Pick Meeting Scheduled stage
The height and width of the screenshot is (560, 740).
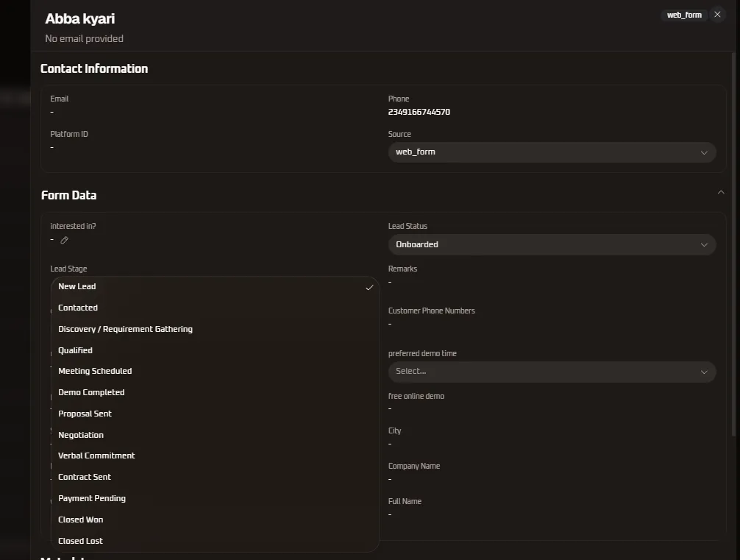tap(216, 371)
